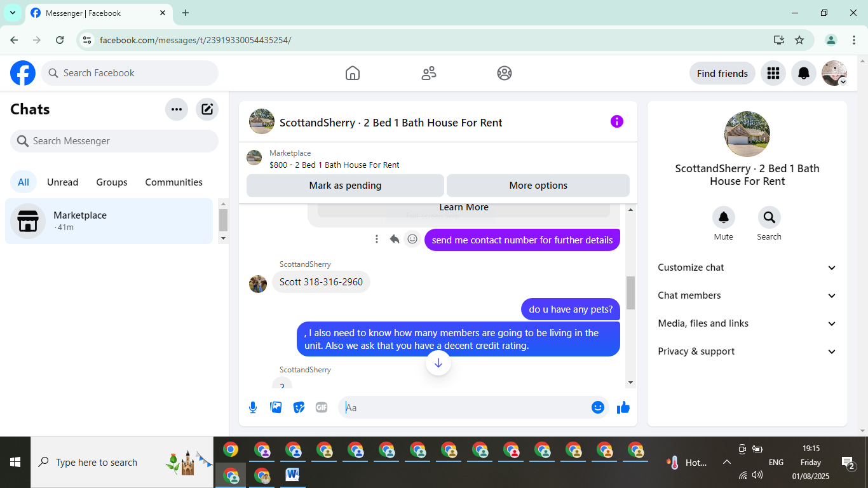Open more options for sent message

(377, 239)
